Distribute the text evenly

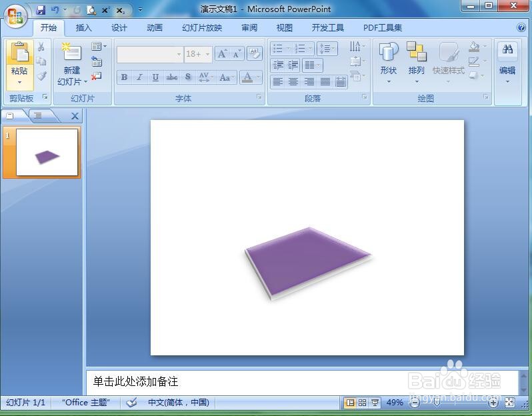coord(341,81)
